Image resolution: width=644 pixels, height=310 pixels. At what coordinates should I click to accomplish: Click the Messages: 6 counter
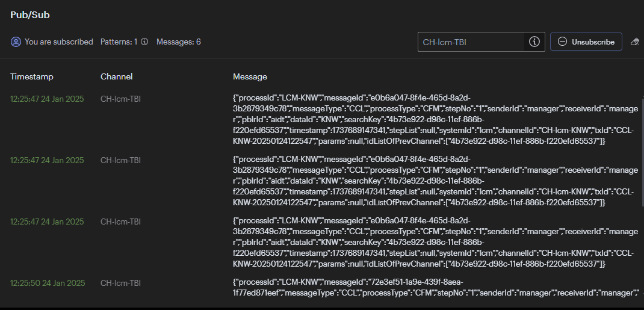click(x=179, y=42)
